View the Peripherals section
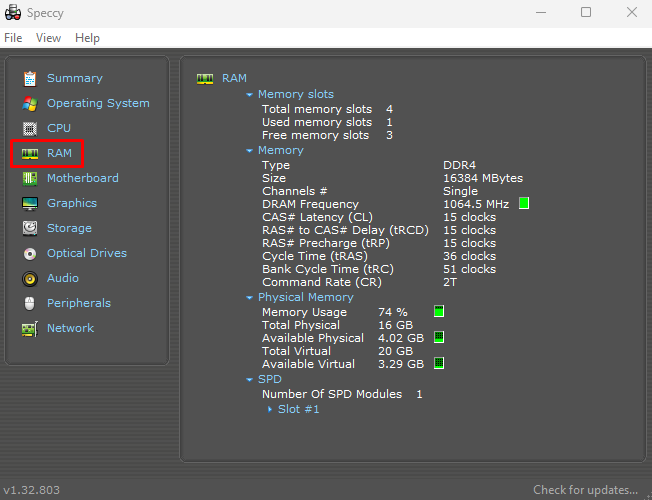The image size is (652, 500). tap(79, 303)
